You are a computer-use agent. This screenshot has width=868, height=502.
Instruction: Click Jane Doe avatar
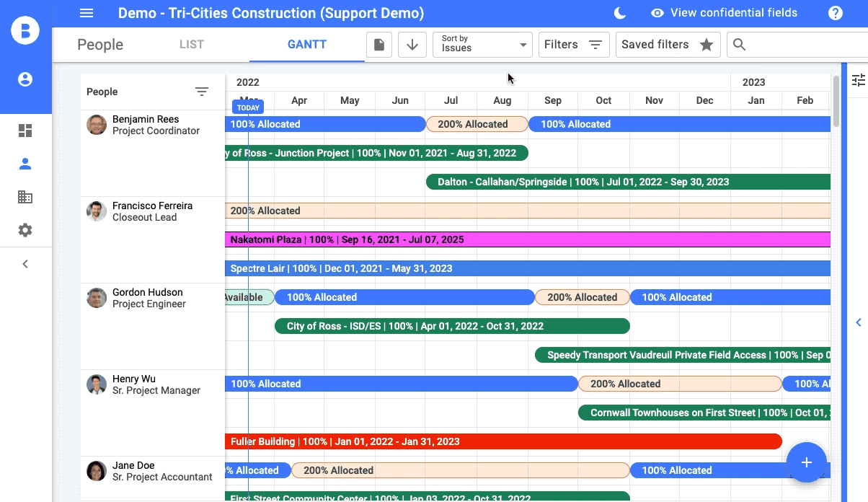97,471
